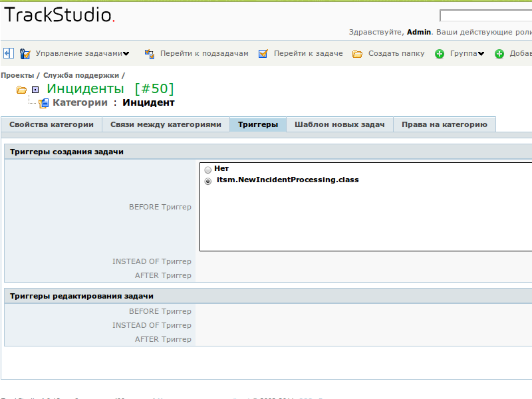Image resolution: width=532 pixels, height=399 pixels.
Task: Collapse the Инциденты tree node box
Action: 35,90
